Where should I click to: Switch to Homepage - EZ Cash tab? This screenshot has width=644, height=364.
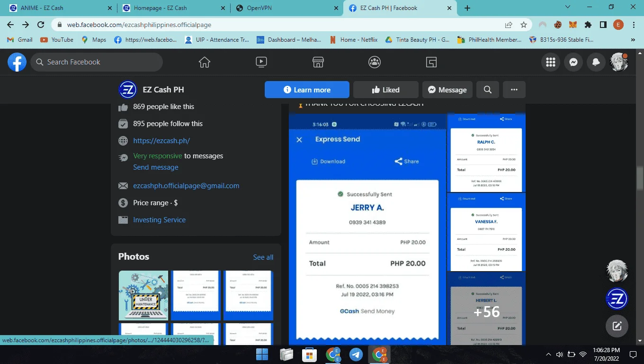tap(173, 8)
